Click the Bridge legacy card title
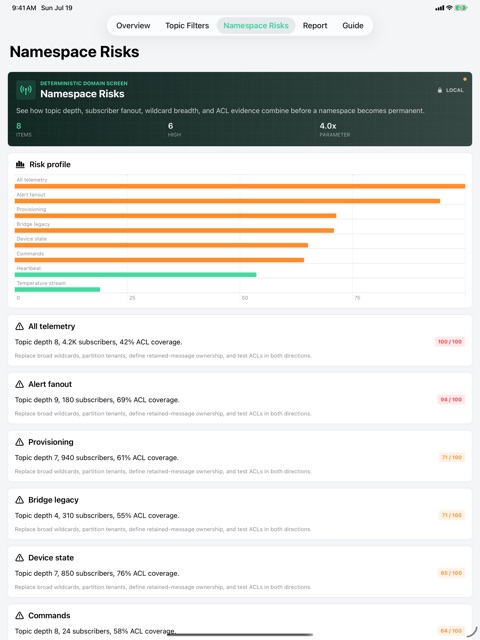 53,500
